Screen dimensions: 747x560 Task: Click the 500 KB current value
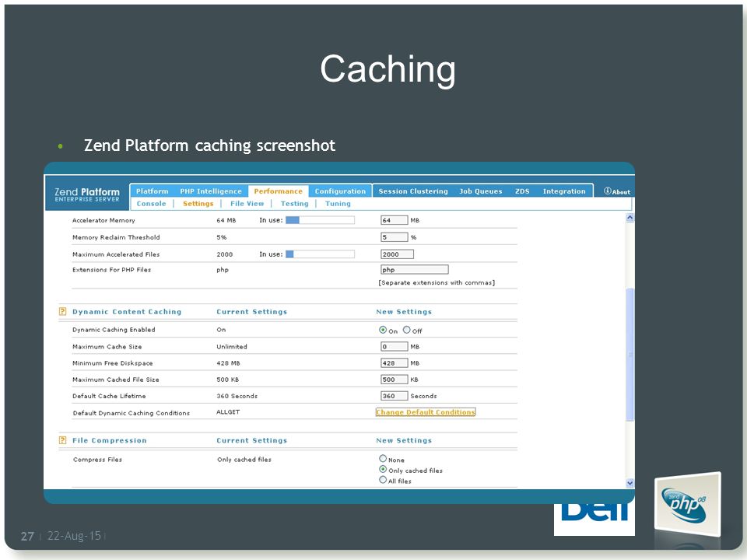(227, 380)
